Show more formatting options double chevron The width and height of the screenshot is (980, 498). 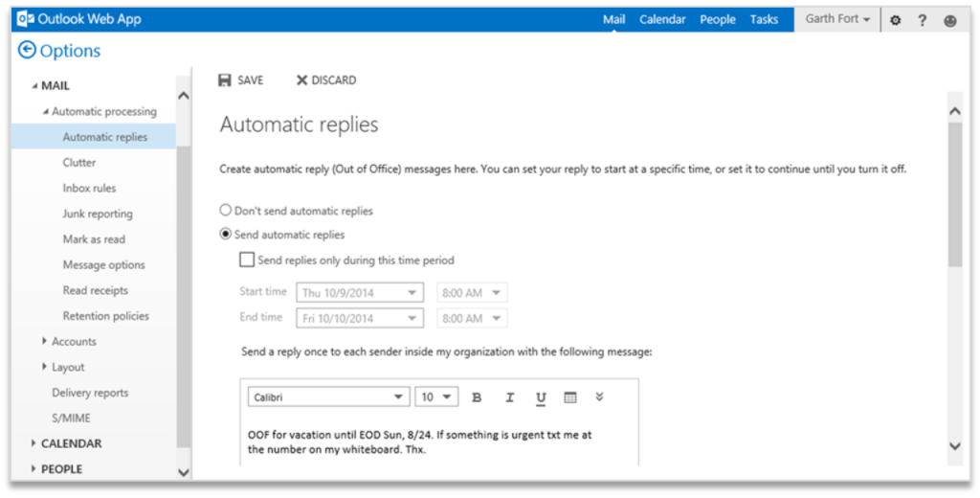[x=599, y=396]
